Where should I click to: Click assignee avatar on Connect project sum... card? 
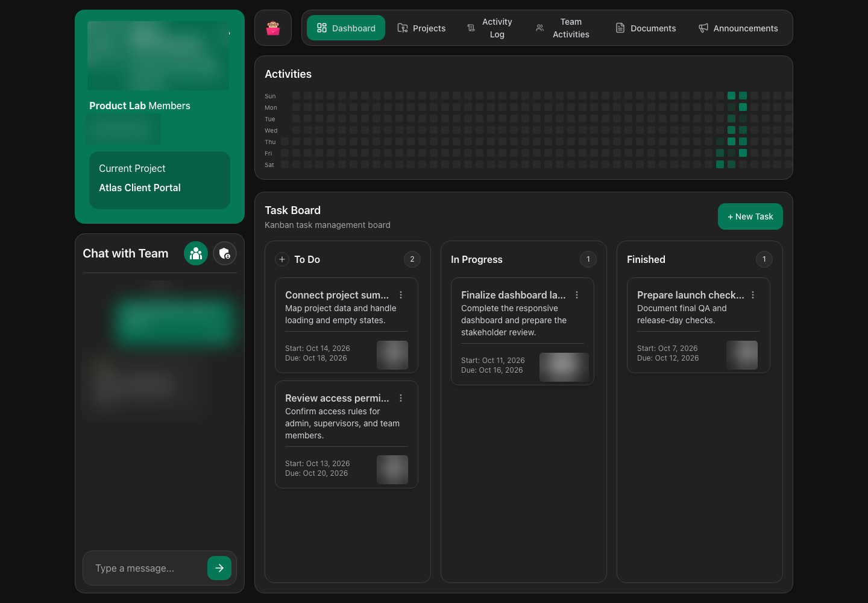392,355
